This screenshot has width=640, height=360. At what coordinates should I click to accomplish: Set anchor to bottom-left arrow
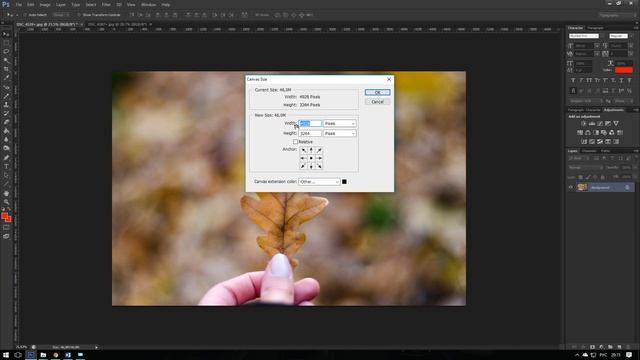pyautogui.click(x=303, y=166)
